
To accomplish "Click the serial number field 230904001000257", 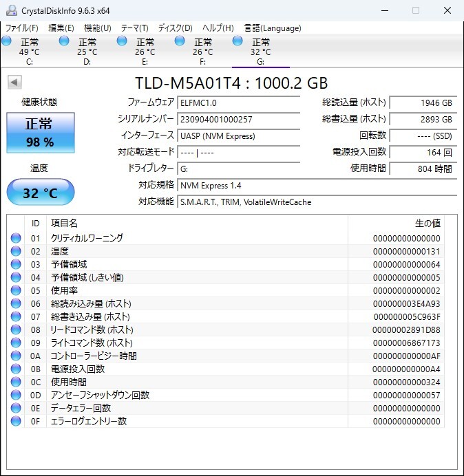I will point(238,119).
